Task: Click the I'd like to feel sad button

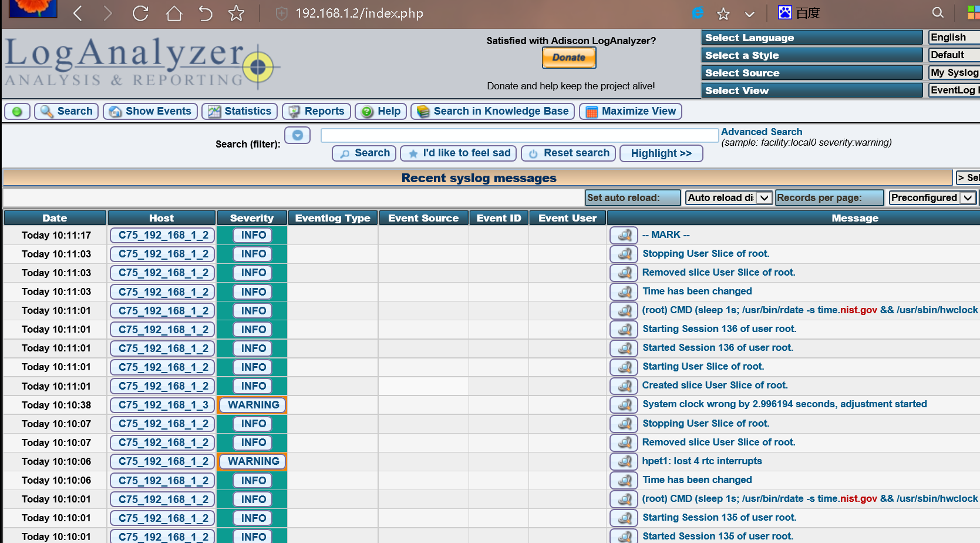Action: pos(459,153)
